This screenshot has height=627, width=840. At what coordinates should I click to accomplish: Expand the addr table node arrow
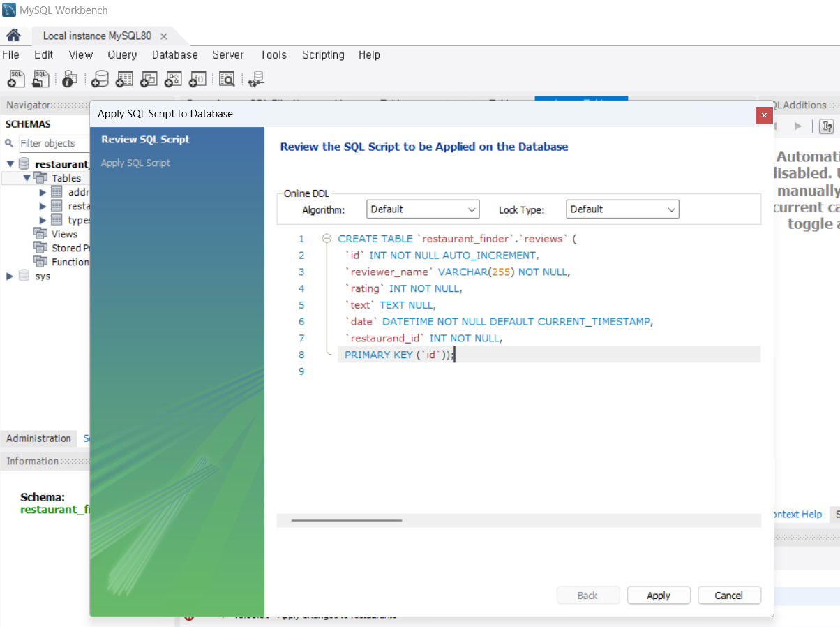pos(43,192)
